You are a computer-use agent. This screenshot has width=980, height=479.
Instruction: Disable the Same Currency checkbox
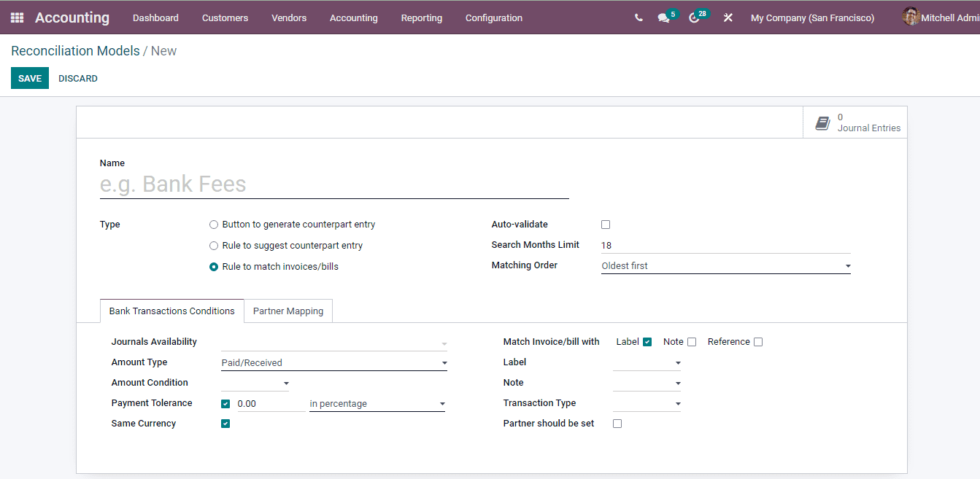pyautogui.click(x=225, y=423)
